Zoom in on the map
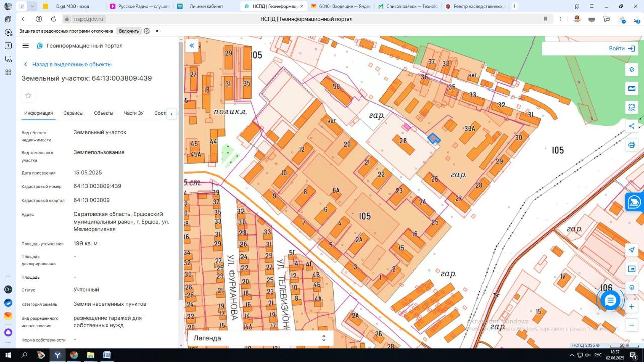644x362 pixels. [x=632, y=306]
